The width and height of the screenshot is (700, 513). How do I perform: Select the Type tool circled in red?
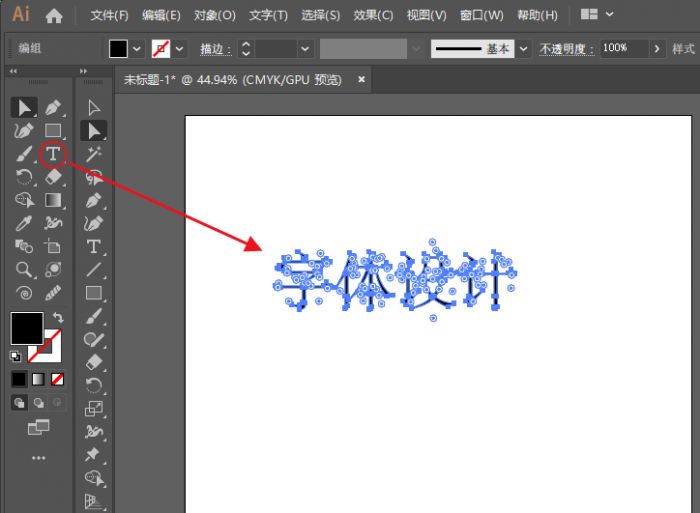click(53, 154)
